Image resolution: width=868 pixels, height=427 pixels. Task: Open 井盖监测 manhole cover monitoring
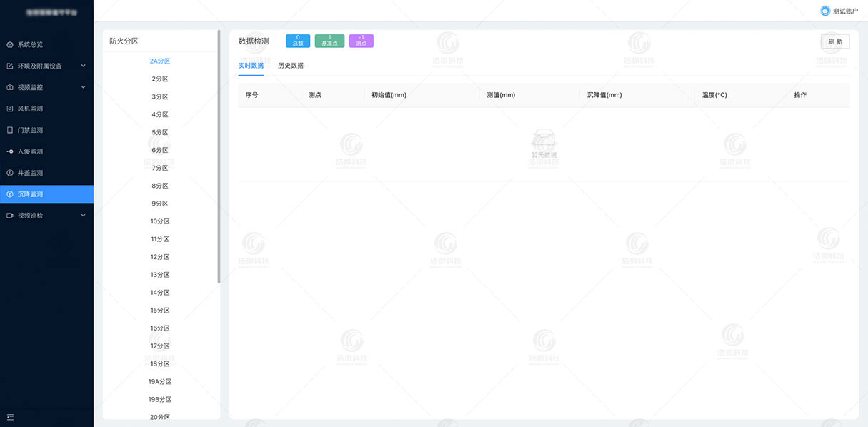pos(9,172)
